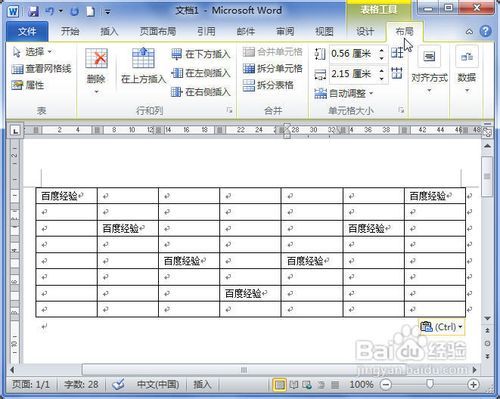500x399 pixels.
Task: Increase row height with up spinner
Action: point(382,50)
